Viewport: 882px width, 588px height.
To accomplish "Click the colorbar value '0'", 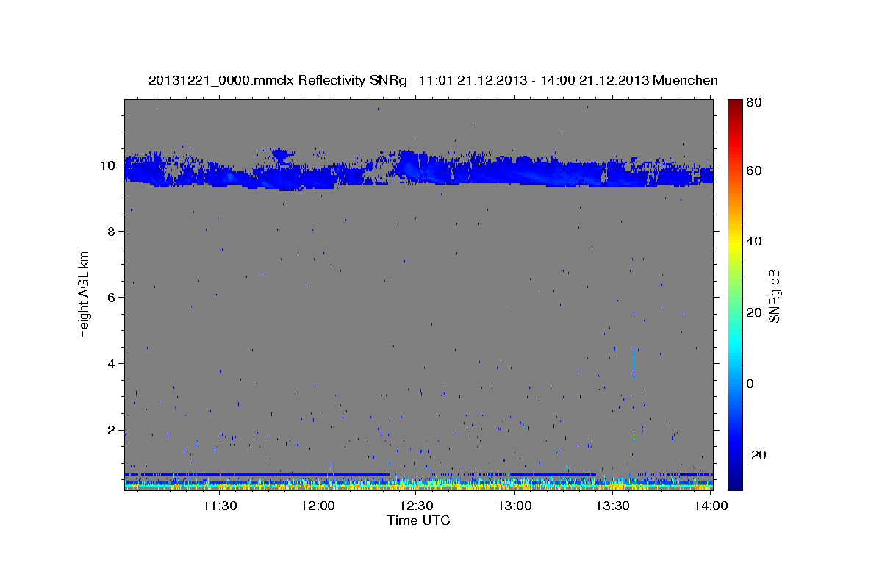I will pyautogui.click(x=750, y=384).
